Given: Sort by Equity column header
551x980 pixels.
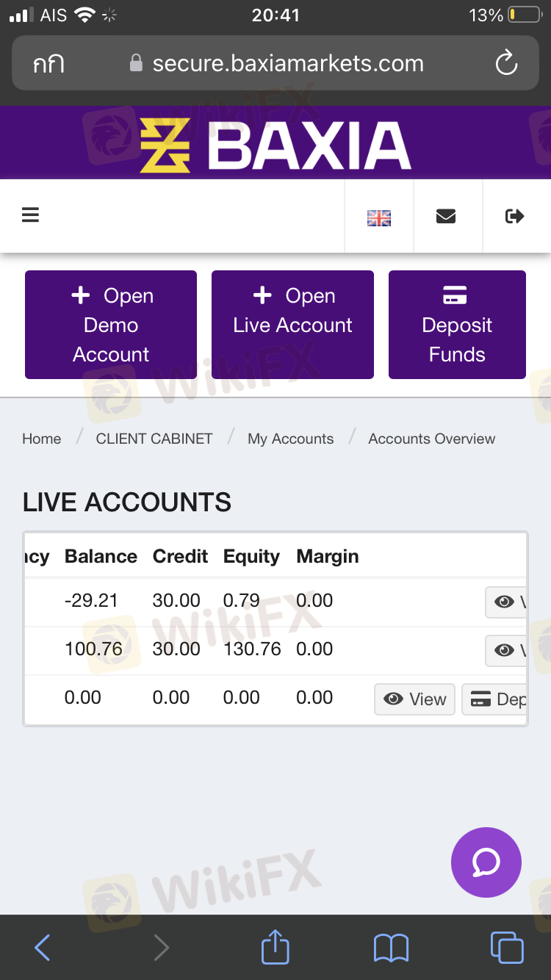Looking at the screenshot, I should click(251, 557).
